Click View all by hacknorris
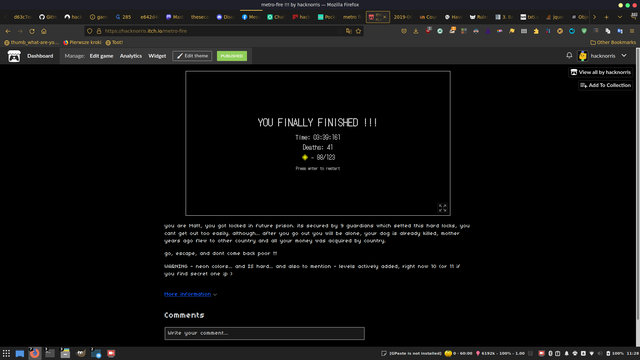640x360 pixels. click(600, 72)
